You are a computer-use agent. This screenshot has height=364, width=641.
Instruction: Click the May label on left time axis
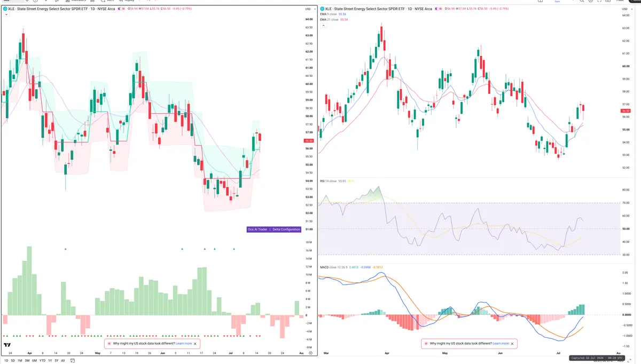coord(97,353)
